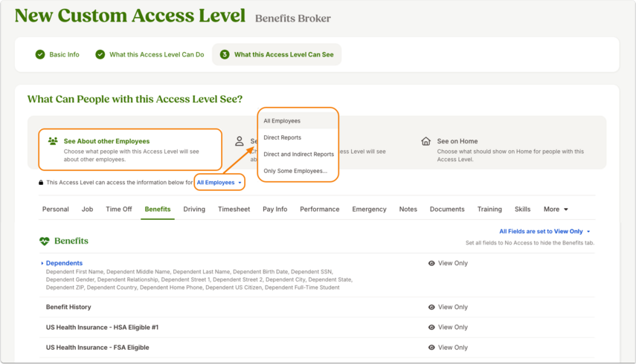The width and height of the screenshot is (636, 364).
Task: Switch to the Performance tab
Action: (320, 209)
